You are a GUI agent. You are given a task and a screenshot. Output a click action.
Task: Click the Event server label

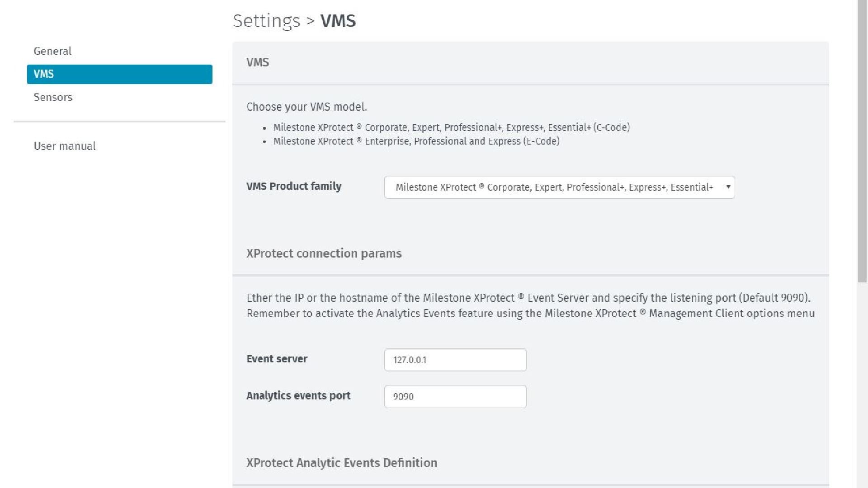(x=277, y=359)
